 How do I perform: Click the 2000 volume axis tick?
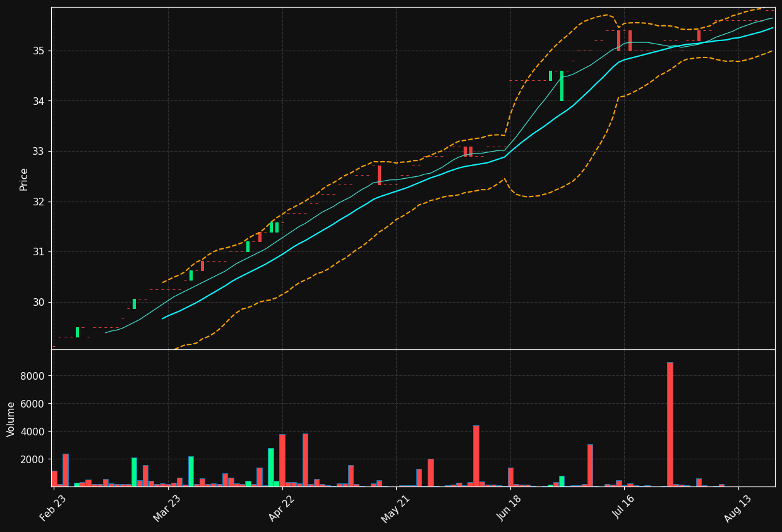33,459
